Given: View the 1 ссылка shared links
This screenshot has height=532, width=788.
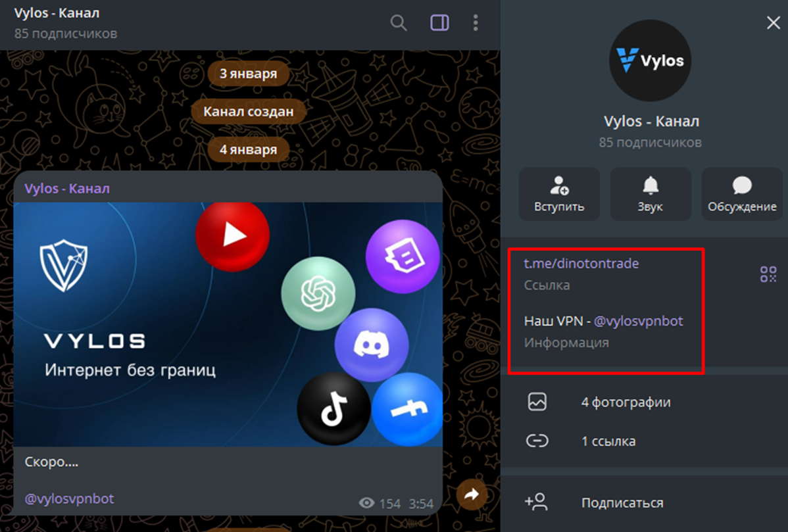Looking at the screenshot, I should (644, 441).
